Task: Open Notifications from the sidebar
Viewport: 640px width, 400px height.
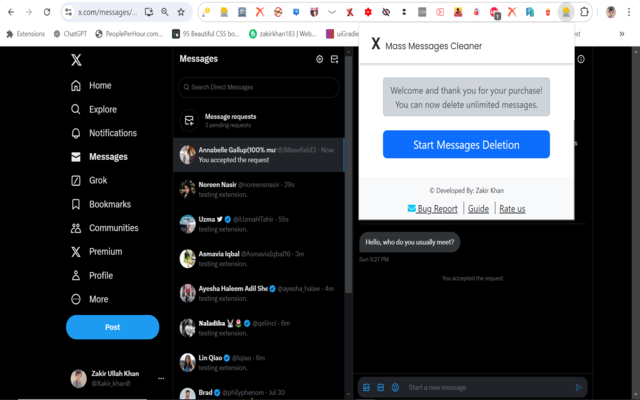Action: pos(104,133)
